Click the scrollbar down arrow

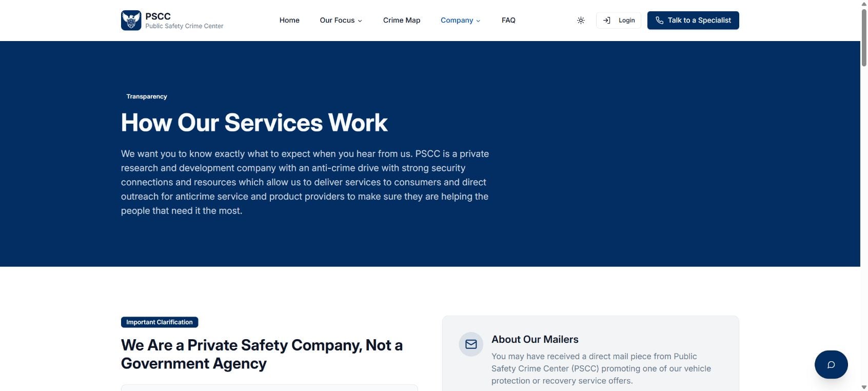click(864, 387)
